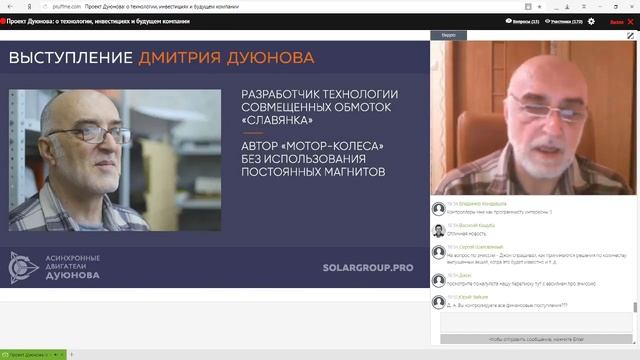Add page to favorites with star icon
This screenshot has height=360, width=640.
[539, 7]
